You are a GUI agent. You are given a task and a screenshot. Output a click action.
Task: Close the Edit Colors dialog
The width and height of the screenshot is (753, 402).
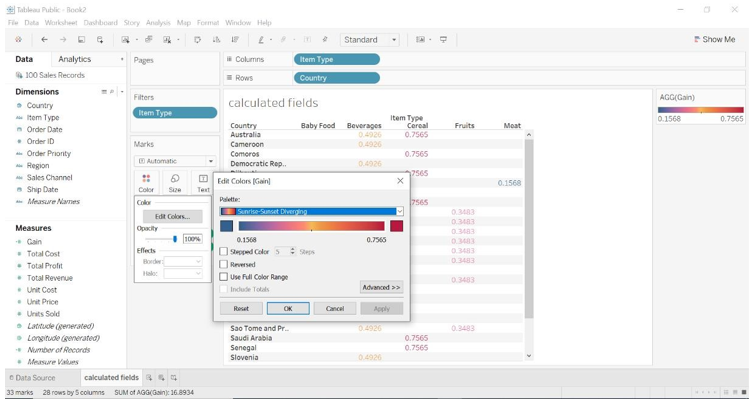[x=400, y=181]
